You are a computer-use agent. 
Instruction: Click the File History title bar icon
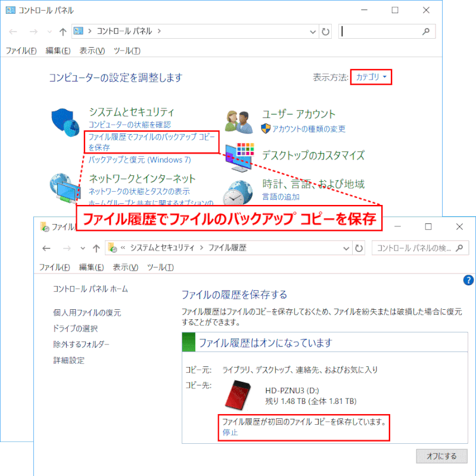click(x=45, y=226)
